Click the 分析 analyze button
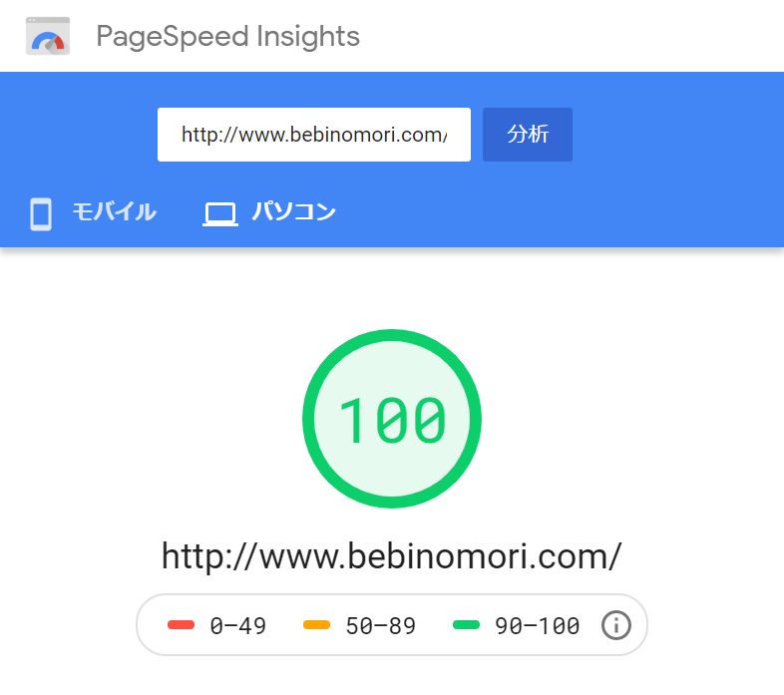The width and height of the screenshot is (784, 695). coord(528,135)
